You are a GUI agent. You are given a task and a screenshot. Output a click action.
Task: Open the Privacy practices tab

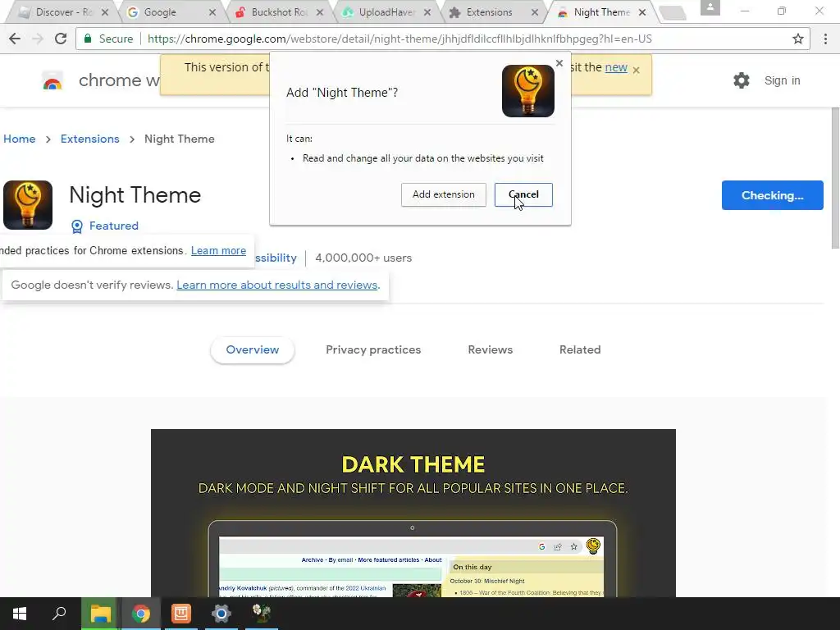tap(373, 349)
